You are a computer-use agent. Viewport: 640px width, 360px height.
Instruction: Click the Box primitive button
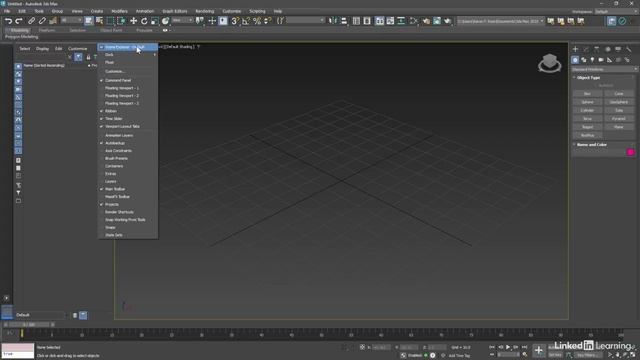pos(587,93)
